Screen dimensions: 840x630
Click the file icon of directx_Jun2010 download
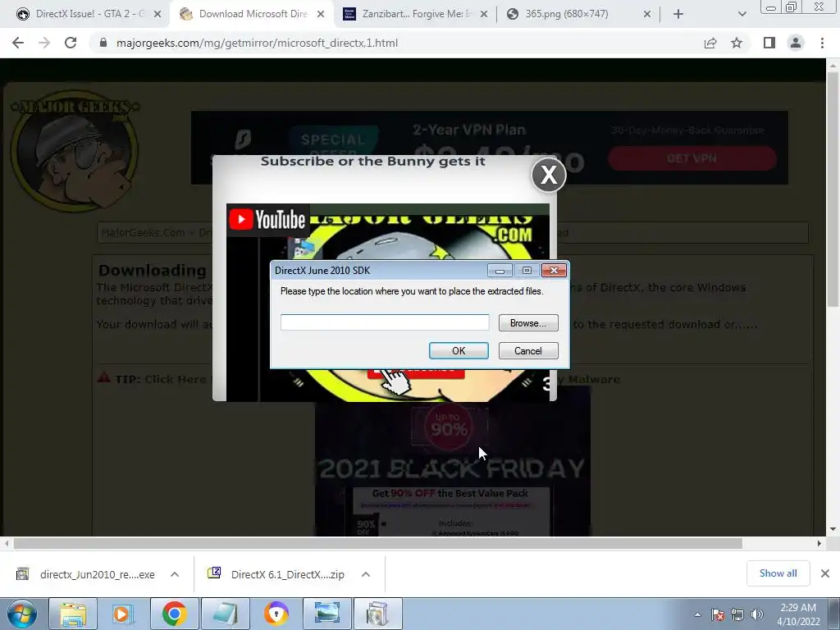[x=22, y=573]
